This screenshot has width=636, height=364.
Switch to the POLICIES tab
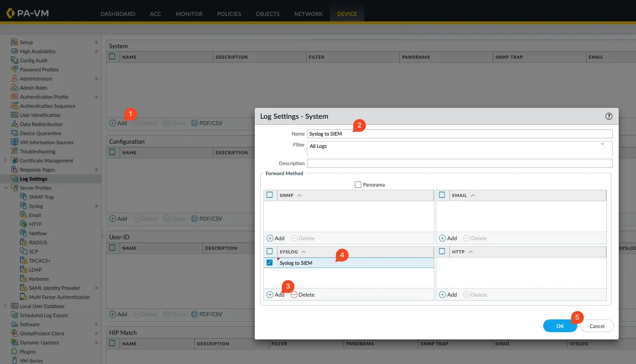point(229,14)
